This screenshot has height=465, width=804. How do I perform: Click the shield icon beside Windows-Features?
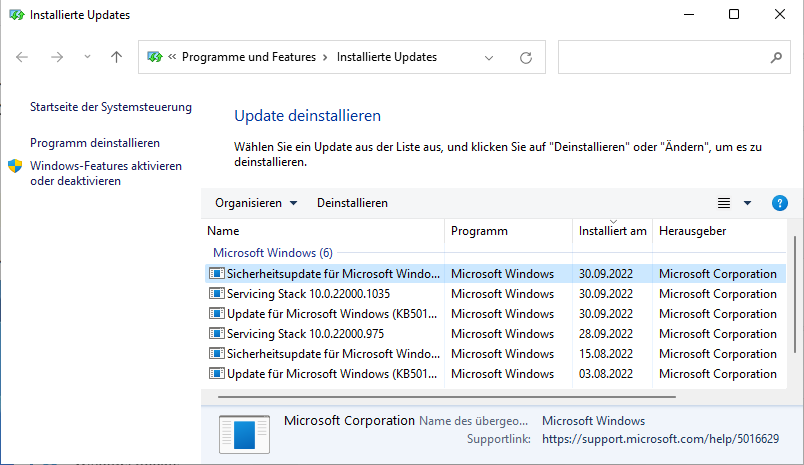[15, 166]
